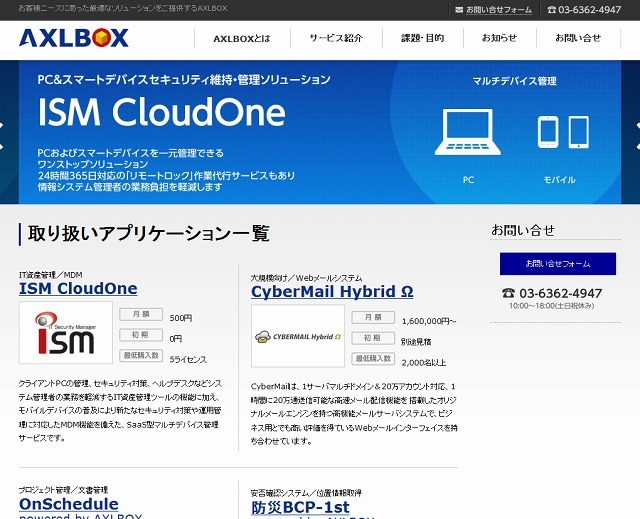Click the 10:00～18:00 business hours text

pyautogui.click(x=551, y=306)
